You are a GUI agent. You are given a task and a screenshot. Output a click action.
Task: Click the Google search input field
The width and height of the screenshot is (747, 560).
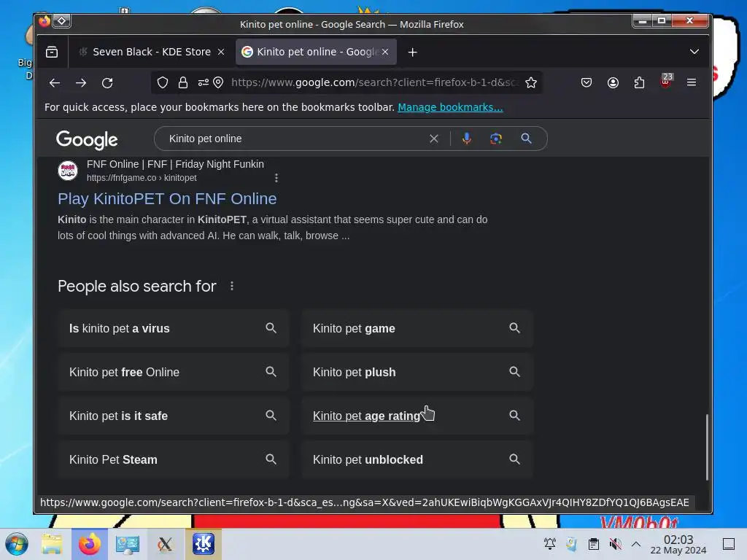[295, 139]
